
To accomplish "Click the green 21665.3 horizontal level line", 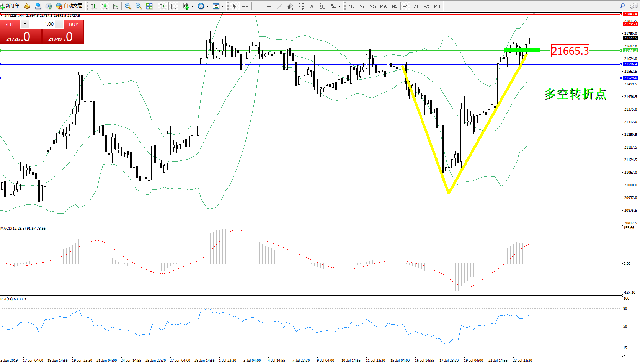I will click(x=306, y=51).
